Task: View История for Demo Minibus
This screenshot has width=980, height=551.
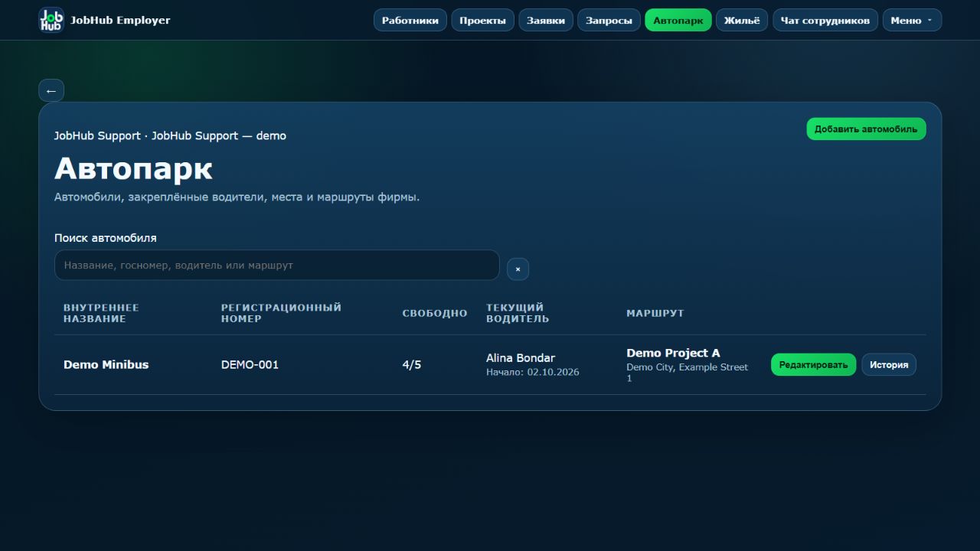Action: (889, 364)
